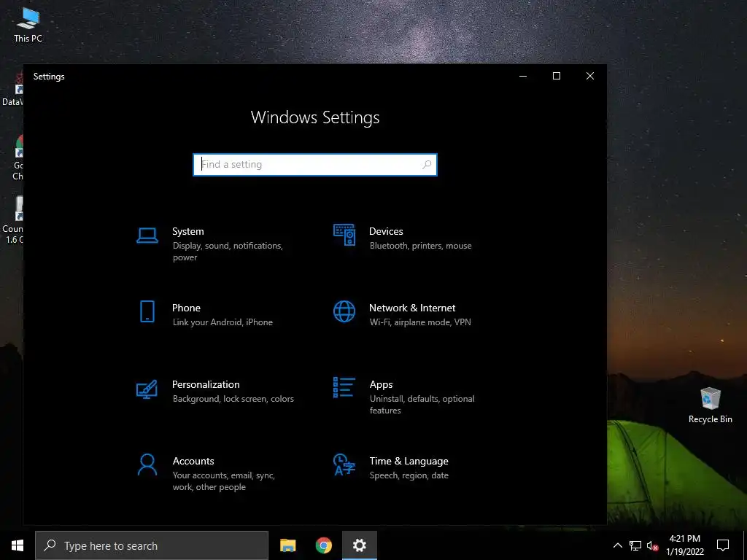Click the 4:21 PM clock on taskbar
The image size is (747, 560).
point(684,539)
